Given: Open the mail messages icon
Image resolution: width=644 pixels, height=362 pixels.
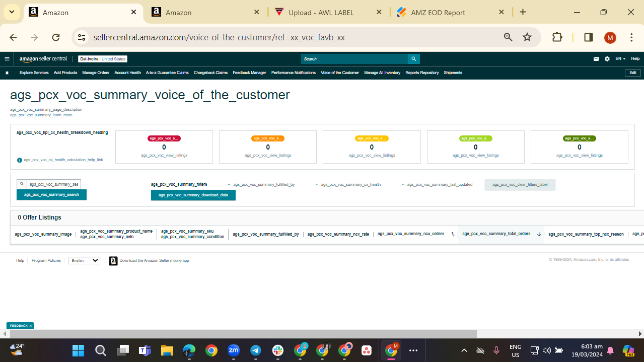Looking at the screenshot, I should point(596,59).
